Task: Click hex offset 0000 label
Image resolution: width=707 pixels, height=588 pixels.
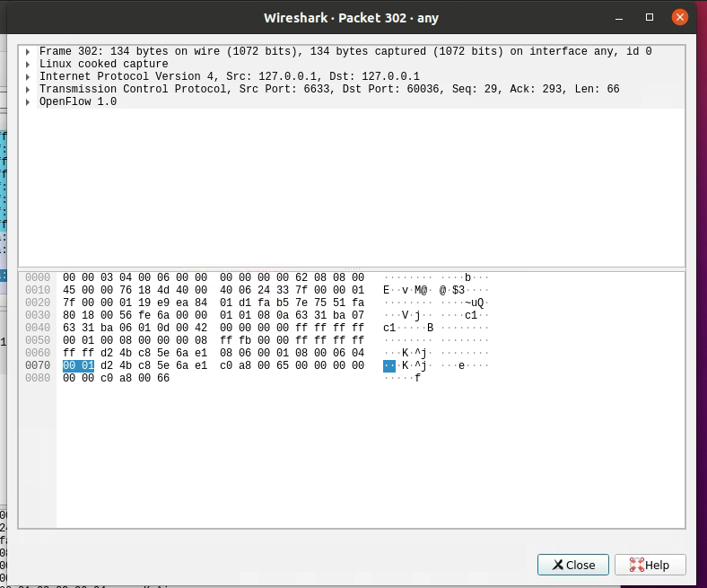Action: 38,277
